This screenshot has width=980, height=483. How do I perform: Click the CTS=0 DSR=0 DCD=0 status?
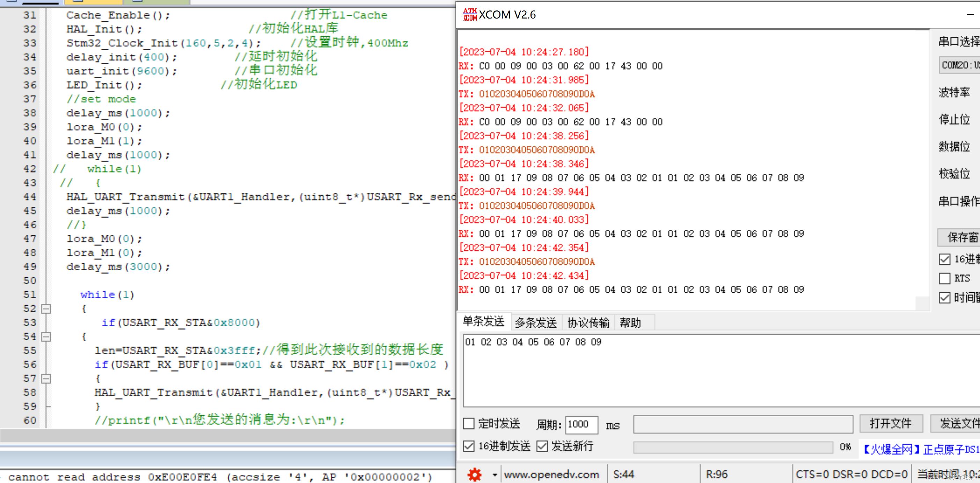pyautogui.click(x=851, y=474)
